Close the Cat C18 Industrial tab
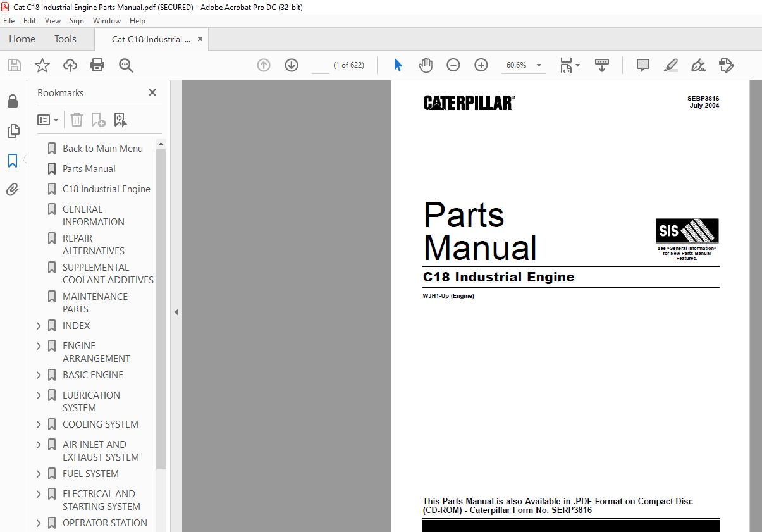The height and width of the screenshot is (532, 762). (x=200, y=39)
